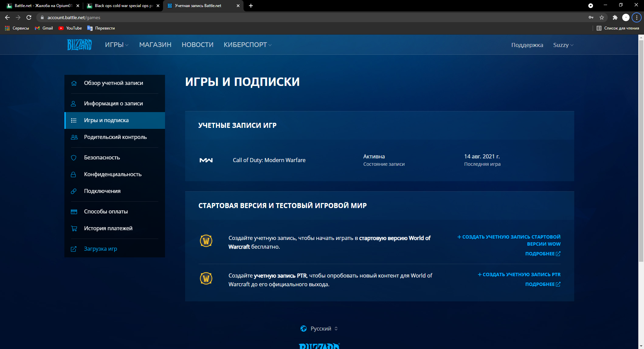644x349 pixels.
Task: Select Подключения in sidebar
Action: 115,191
